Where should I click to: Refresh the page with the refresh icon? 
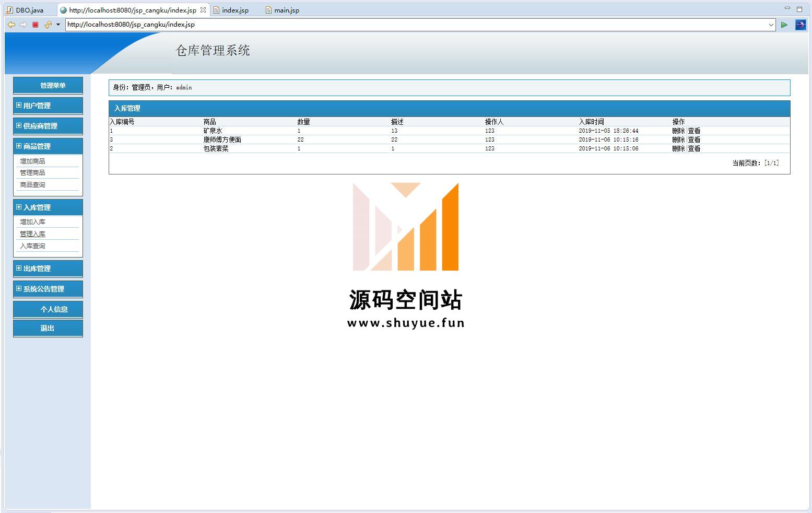click(48, 25)
